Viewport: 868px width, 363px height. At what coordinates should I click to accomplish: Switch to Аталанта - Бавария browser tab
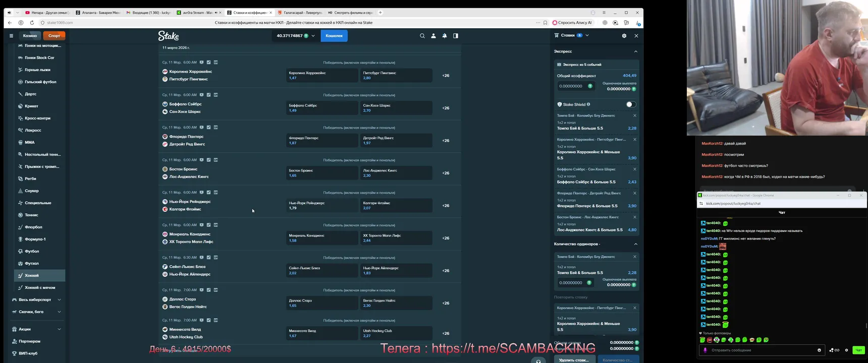(97, 13)
